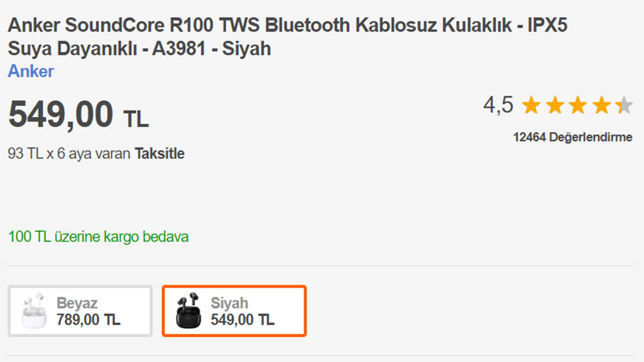The image size is (644, 362).
Task: Open the 12464 Değerlendirme reviews
Action: 573,137
